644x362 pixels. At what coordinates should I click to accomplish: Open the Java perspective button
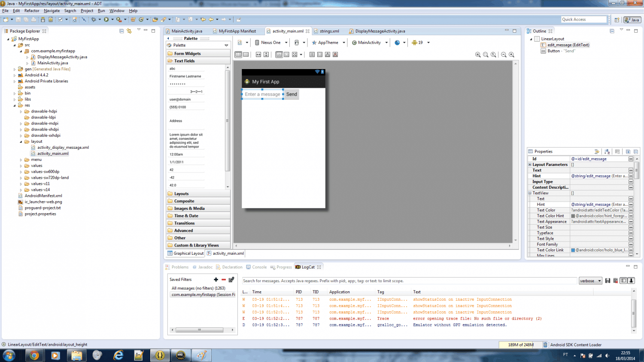pyautogui.click(x=632, y=20)
